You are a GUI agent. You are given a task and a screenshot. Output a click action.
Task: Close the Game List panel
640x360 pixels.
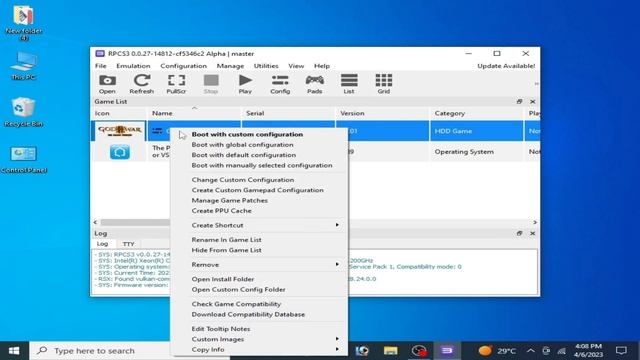click(x=533, y=101)
